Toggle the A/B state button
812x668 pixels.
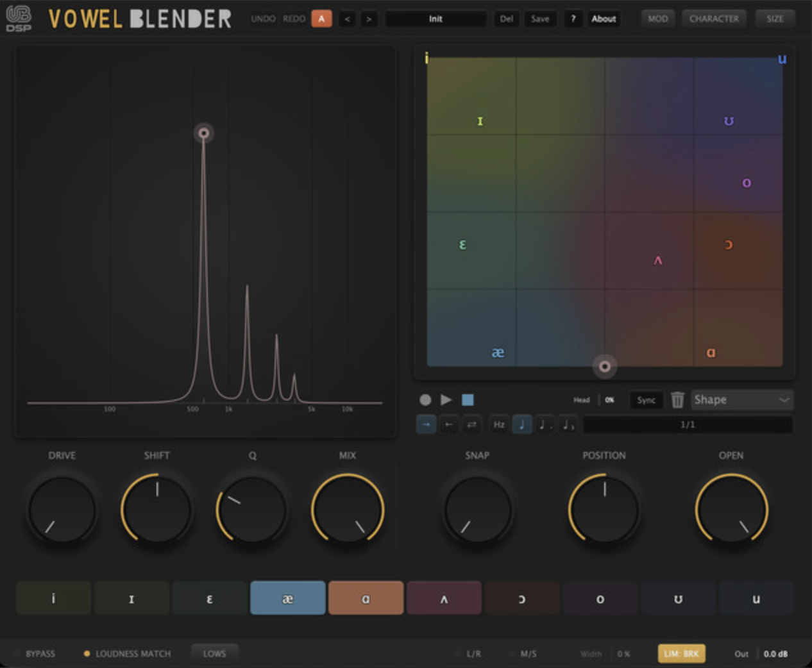coord(321,19)
